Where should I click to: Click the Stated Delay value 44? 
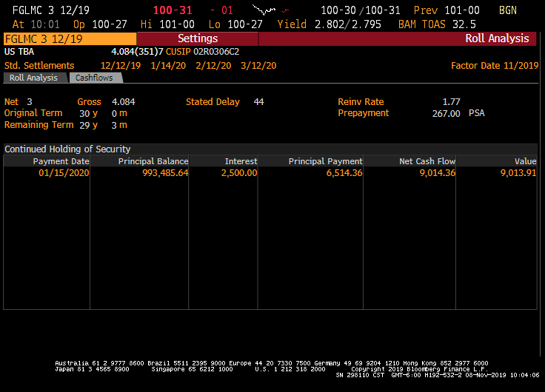[258, 102]
